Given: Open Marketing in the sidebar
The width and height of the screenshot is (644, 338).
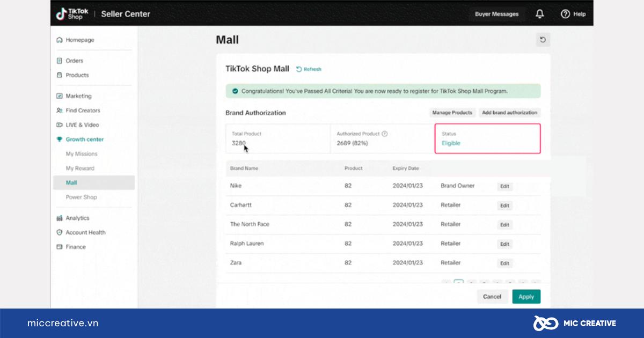Looking at the screenshot, I should pos(79,96).
